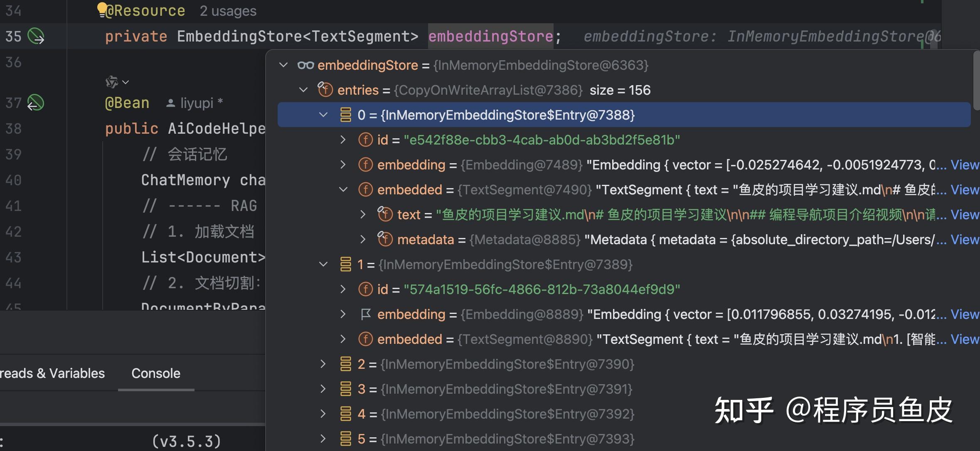Select entry 4 InMemoryEmbeddingStore$Entry@7392 row

pyautogui.click(x=507, y=414)
